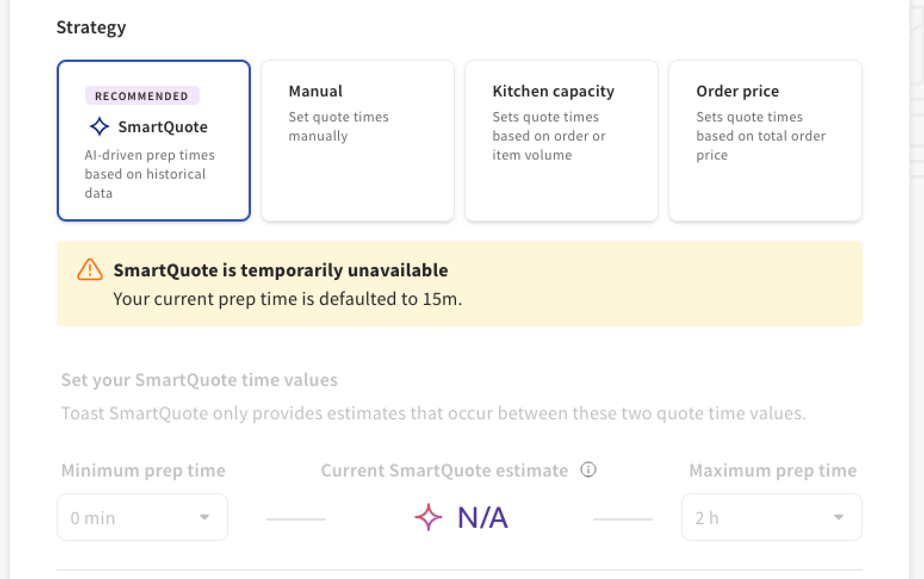This screenshot has width=924, height=579.
Task: Open the Current SmartQuote estimate info icon
Action: (588, 470)
